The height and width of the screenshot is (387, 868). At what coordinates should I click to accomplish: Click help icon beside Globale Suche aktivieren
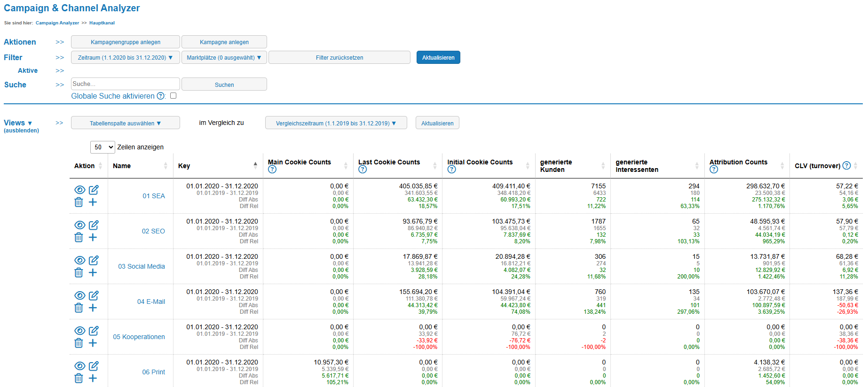click(161, 96)
